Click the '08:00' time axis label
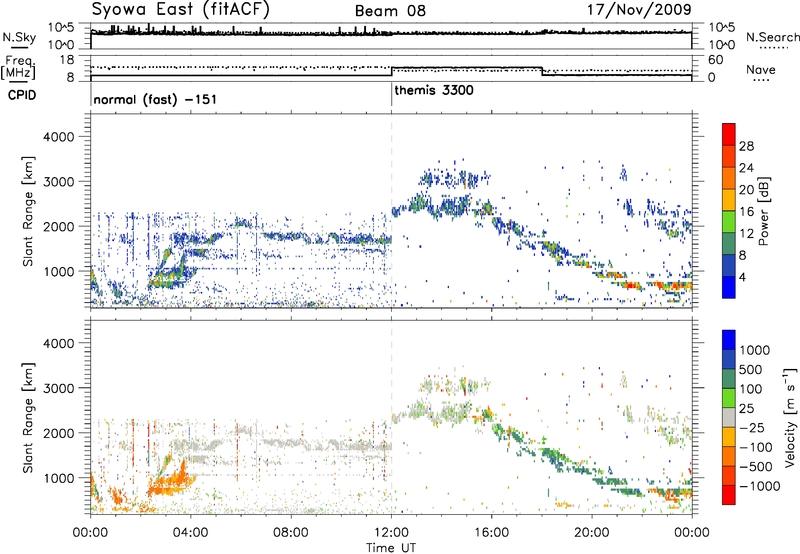Viewport: 800px width, 554px height. pyautogui.click(x=291, y=533)
